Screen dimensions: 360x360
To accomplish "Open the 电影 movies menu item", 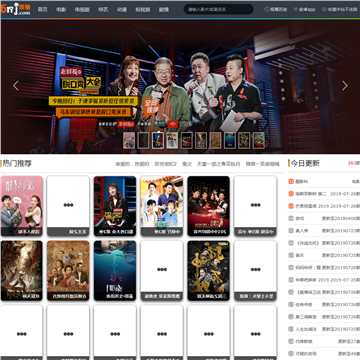I will coord(61,9).
